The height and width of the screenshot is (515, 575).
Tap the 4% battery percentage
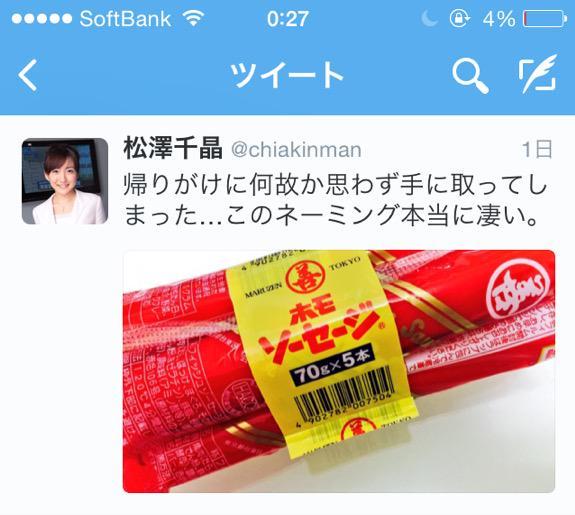499,19
